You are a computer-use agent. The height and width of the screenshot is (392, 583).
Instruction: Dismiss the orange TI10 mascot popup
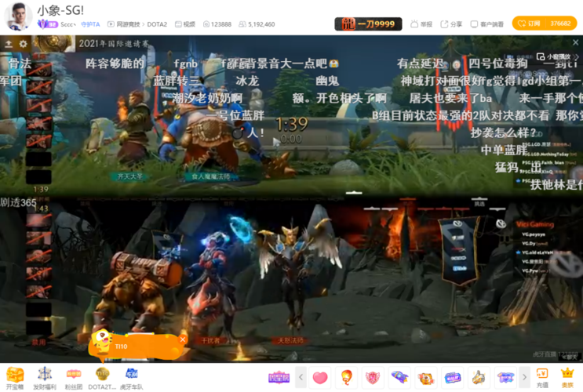183,339
